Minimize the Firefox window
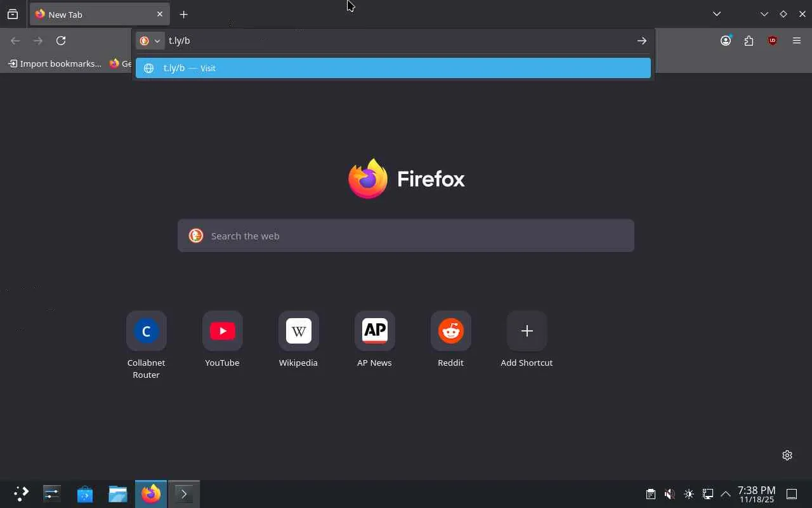The width and height of the screenshot is (812, 508). click(x=764, y=14)
